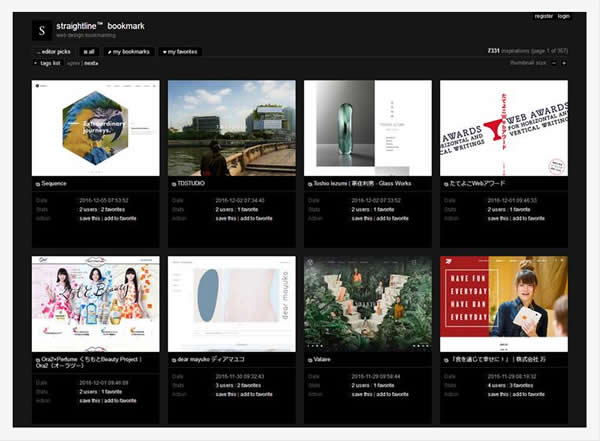Click 'add to favorite' under Sequence

coord(122,217)
